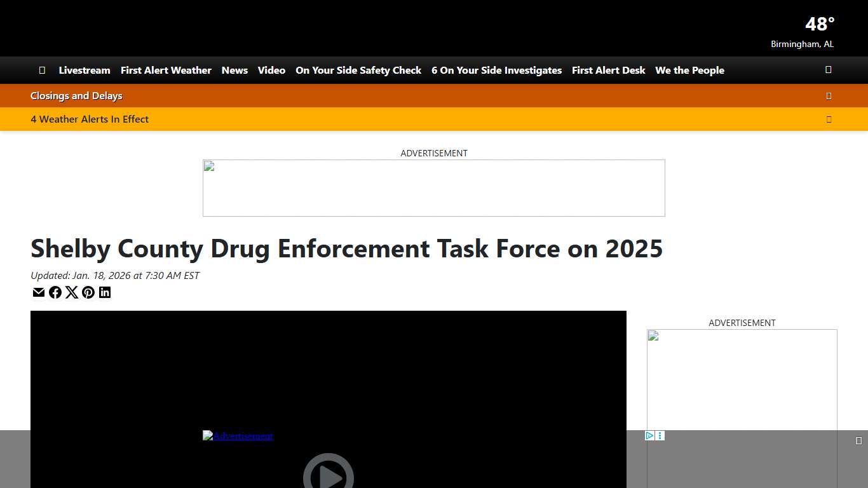Share the article on LinkedIn
868x488 pixels.
tap(105, 292)
